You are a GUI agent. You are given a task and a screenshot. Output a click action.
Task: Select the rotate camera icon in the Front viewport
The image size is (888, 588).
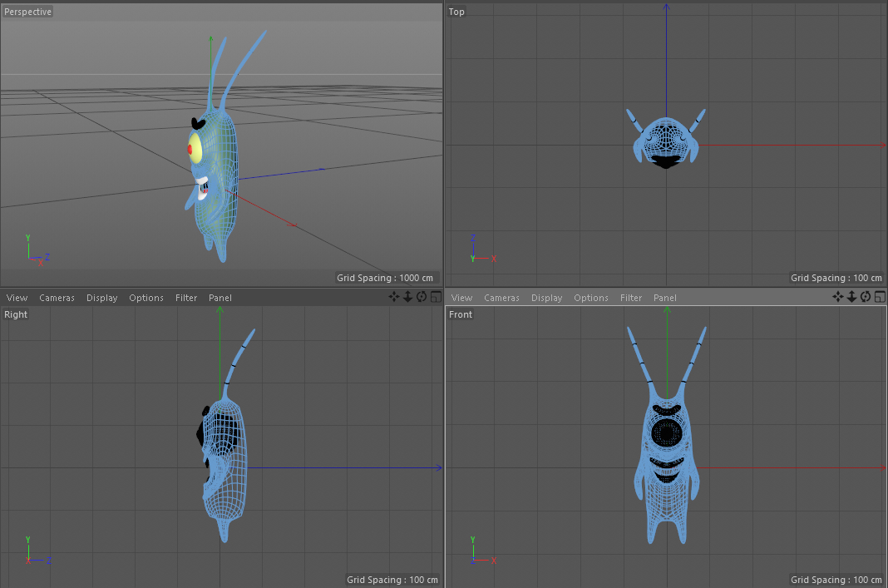[x=866, y=297]
